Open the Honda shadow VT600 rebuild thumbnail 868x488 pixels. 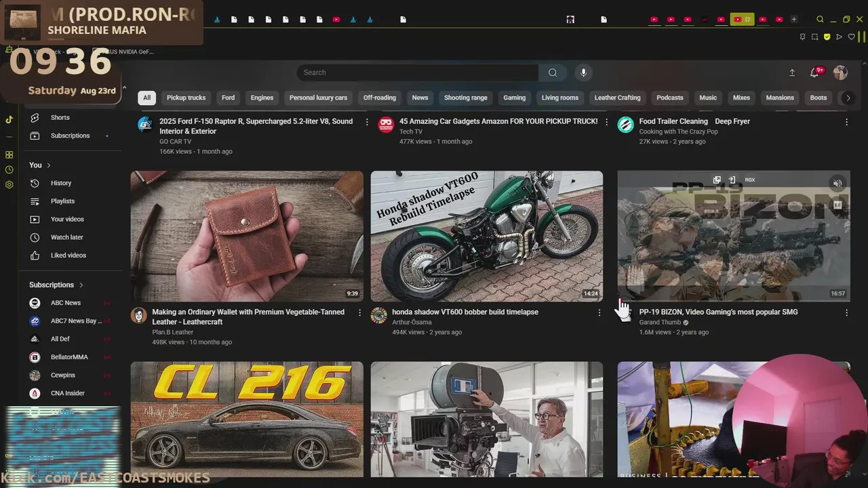click(x=487, y=236)
